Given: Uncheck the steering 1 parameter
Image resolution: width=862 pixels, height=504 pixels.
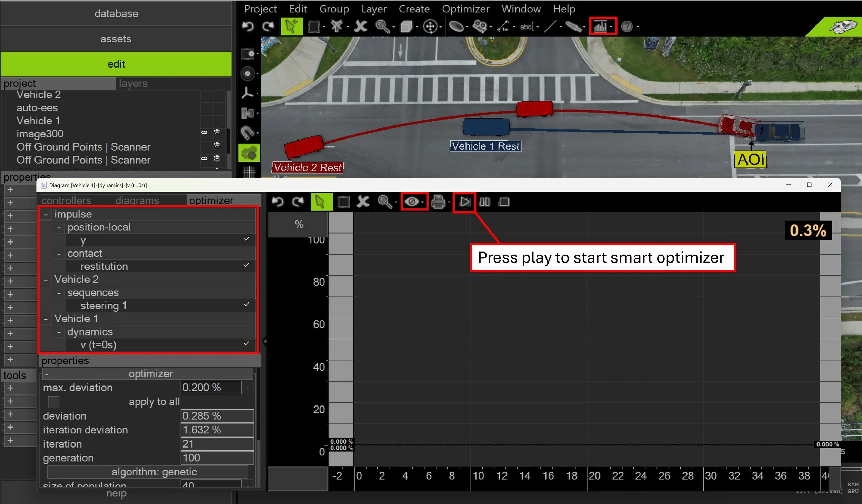Looking at the screenshot, I should (x=246, y=304).
